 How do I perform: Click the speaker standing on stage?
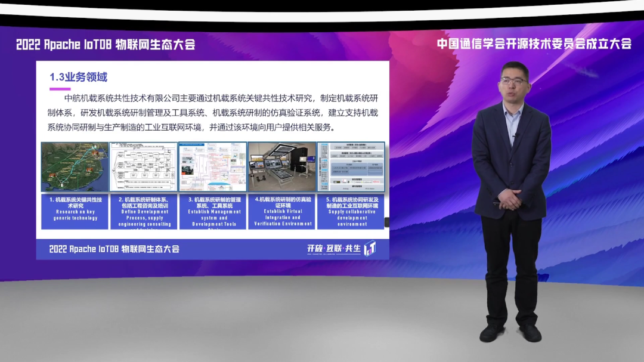(512, 202)
